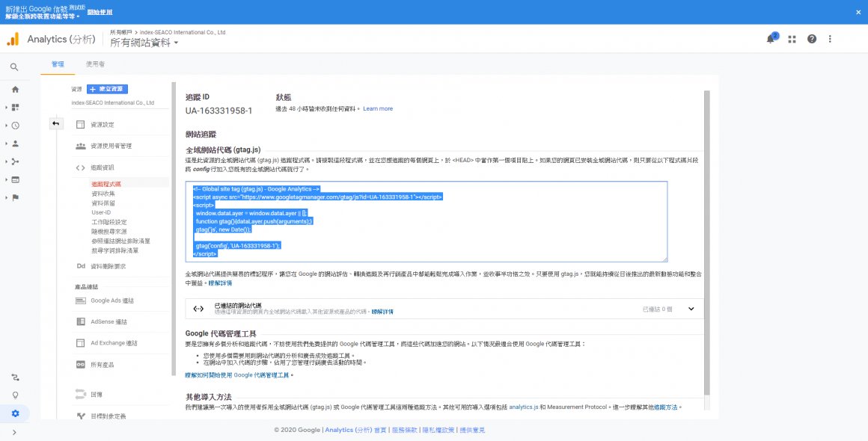Click the main content vertical scrollbar
This screenshot has width=868, height=441.
(x=706, y=243)
